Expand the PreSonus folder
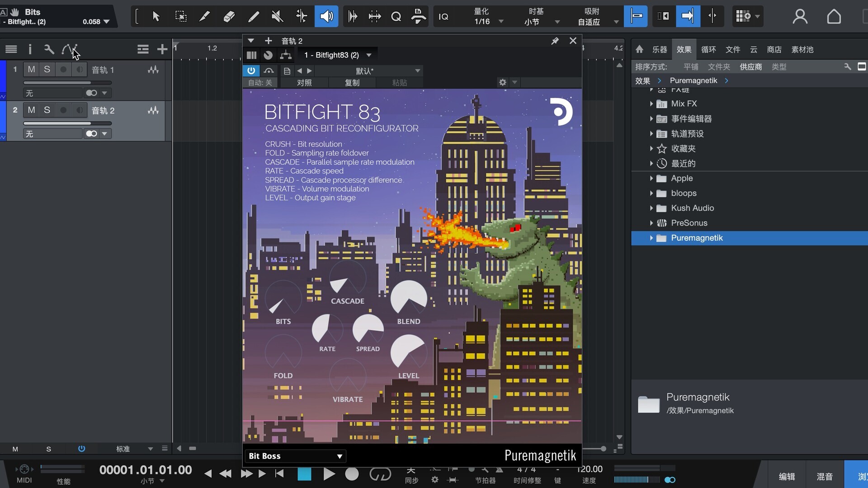This screenshot has width=868, height=488. [651, 223]
